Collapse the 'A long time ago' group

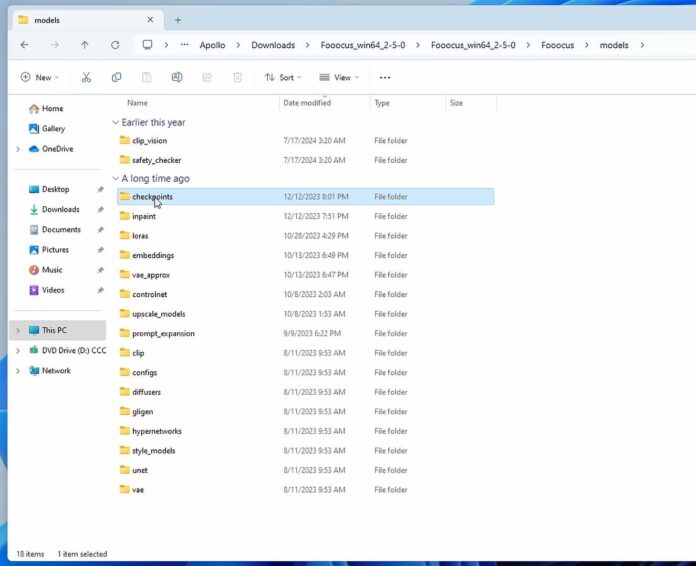(x=115, y=178)
